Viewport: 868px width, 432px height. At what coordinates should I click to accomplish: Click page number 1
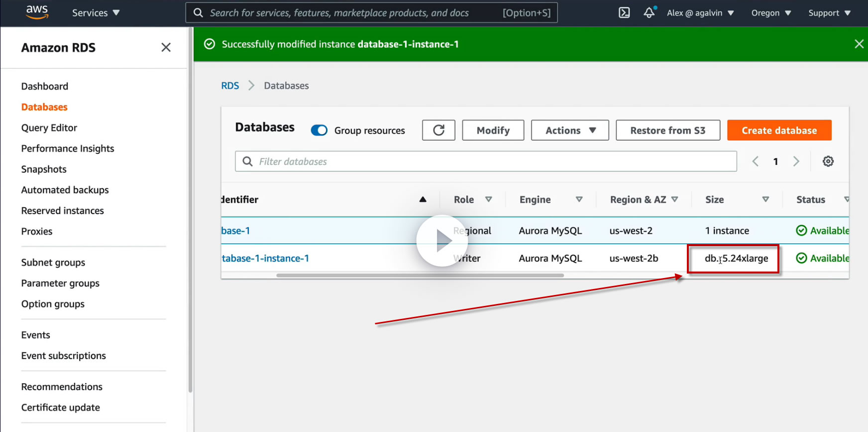tap(775, 161)
